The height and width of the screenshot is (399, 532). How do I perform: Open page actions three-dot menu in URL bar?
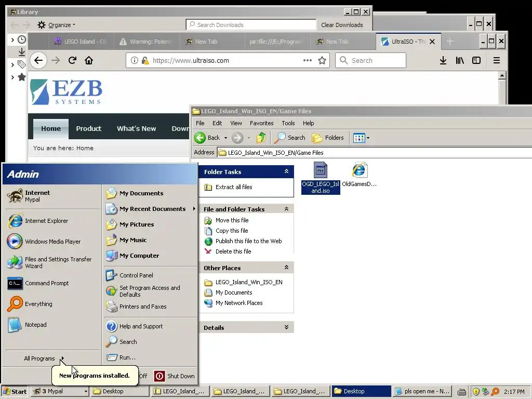308,60
